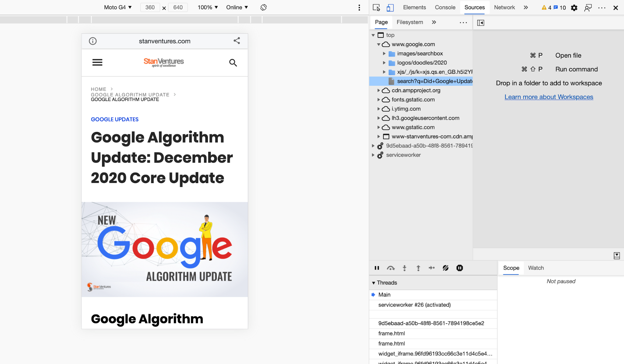The height and width of the screenshot is (364, 624).
Task: Toggle the device toolbar icon
Action: [390, 7]
